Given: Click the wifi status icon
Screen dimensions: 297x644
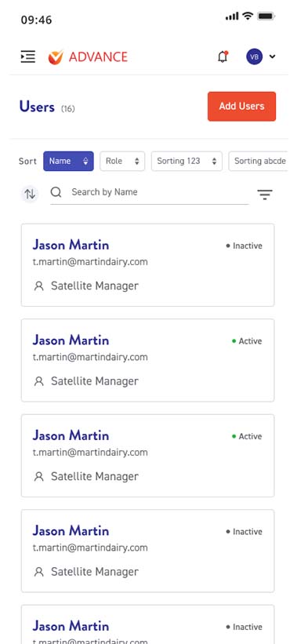Looking at the screenshot, I should point(248,16).
